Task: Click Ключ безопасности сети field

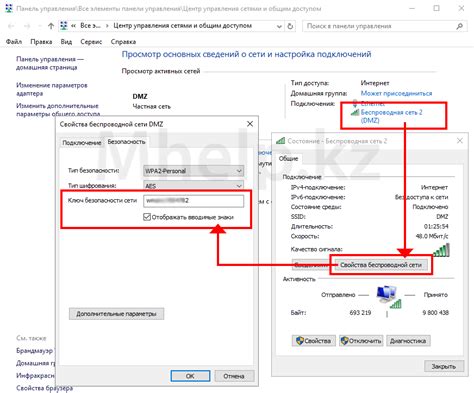Action: [194, 201]
